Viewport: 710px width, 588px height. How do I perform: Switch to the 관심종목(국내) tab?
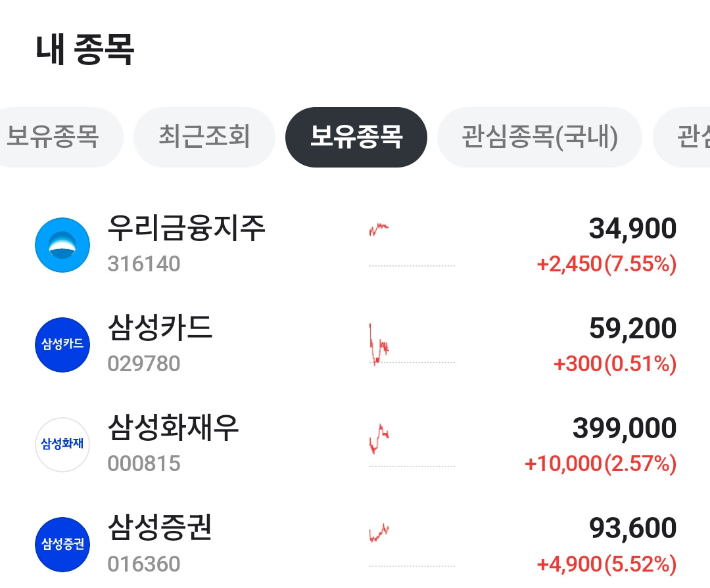pyautogui.click(x=539, y=137)
